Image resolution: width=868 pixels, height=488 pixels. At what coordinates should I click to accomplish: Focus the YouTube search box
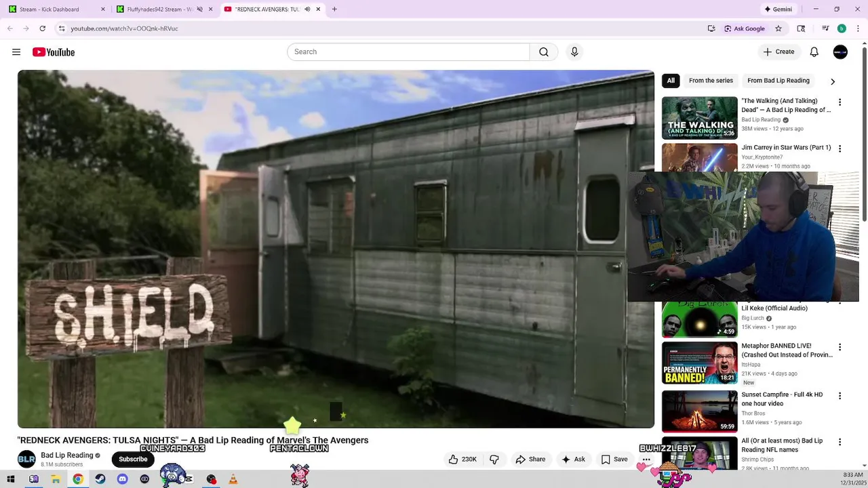pos(408,52)
